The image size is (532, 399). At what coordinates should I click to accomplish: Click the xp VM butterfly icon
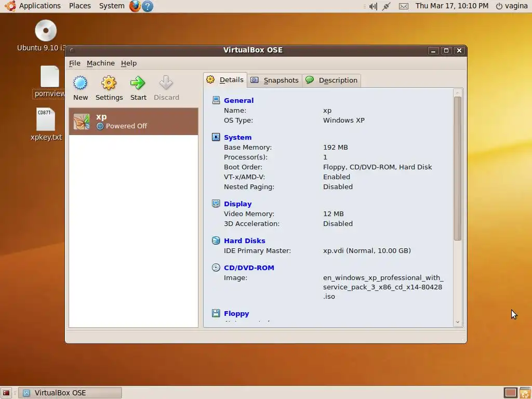82,122
